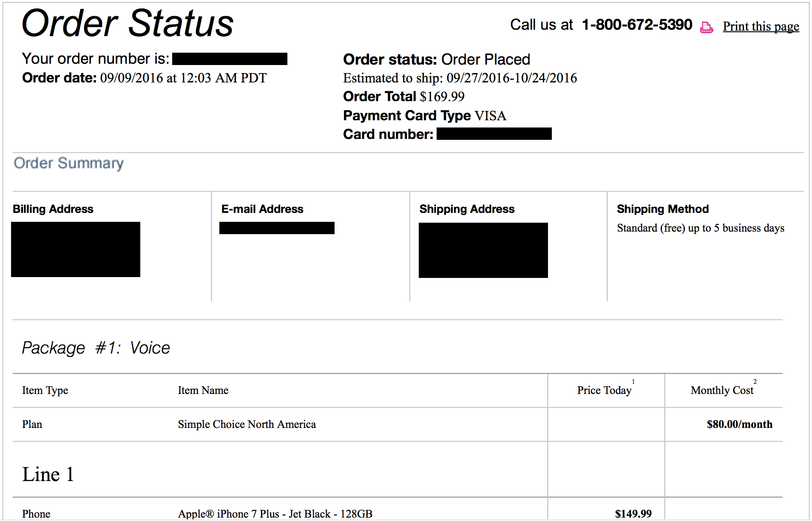Click the Order Summary section heading
This screenshot has width=812, height=521.
tap(68, 163)
